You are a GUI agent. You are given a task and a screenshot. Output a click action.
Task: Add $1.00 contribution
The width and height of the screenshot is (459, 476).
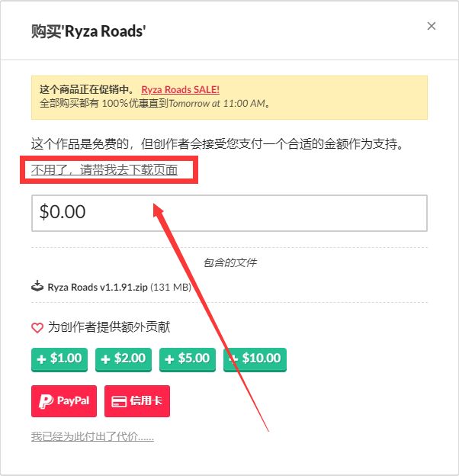coord(59,359)
